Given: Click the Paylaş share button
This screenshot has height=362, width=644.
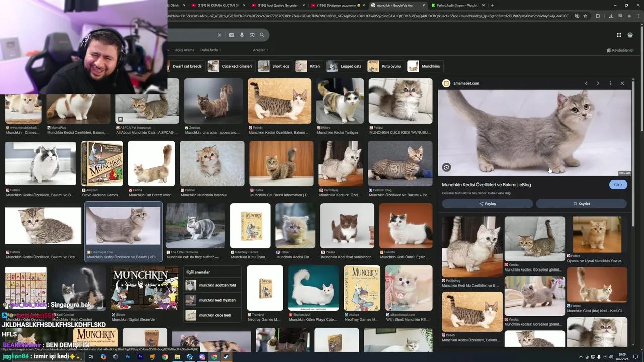Looking at the screenshot, I should [x=488, y=204].
